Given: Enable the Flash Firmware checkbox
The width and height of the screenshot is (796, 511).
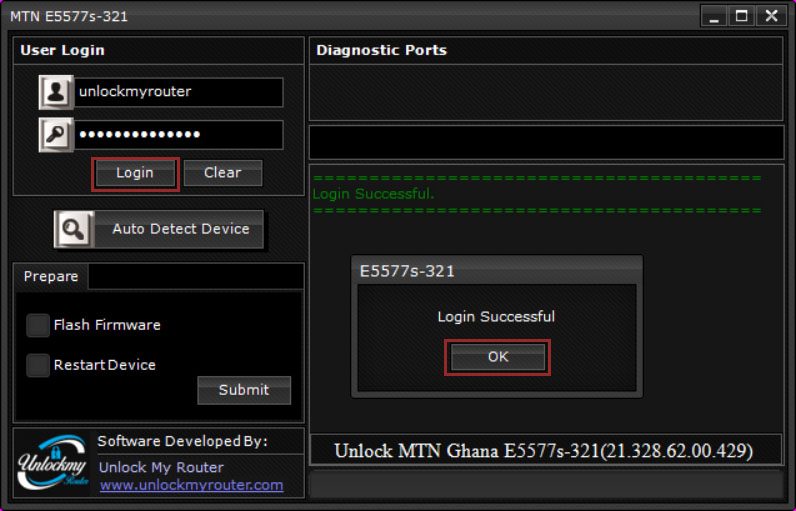Looking at the screenshot, I should pyautogui.click(x=38, y=325).
